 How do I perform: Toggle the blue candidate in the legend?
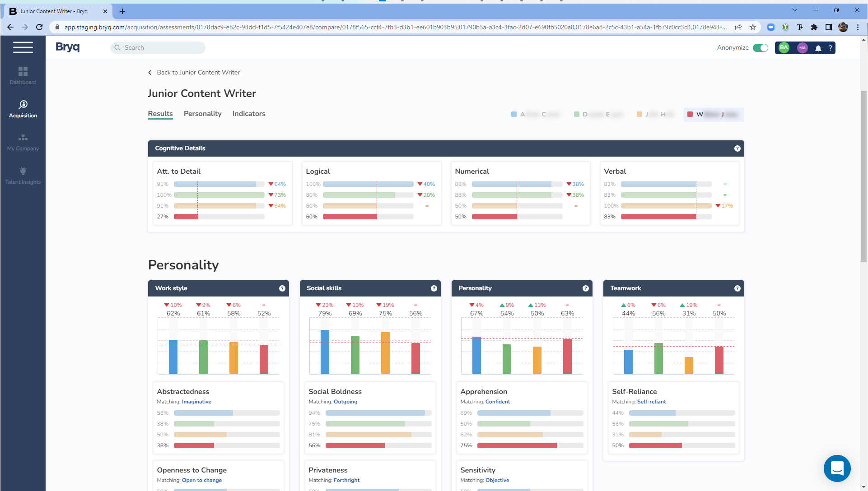[x=536, y=114]
